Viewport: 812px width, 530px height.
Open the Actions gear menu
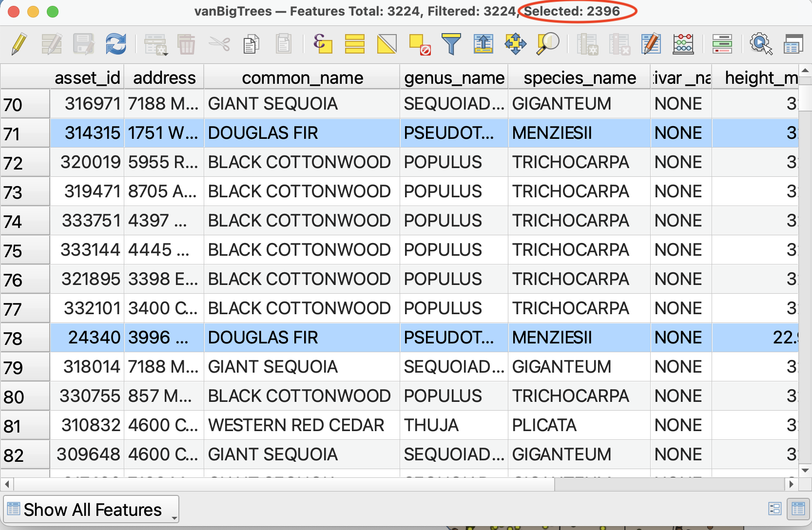click(x=761, y=44)
